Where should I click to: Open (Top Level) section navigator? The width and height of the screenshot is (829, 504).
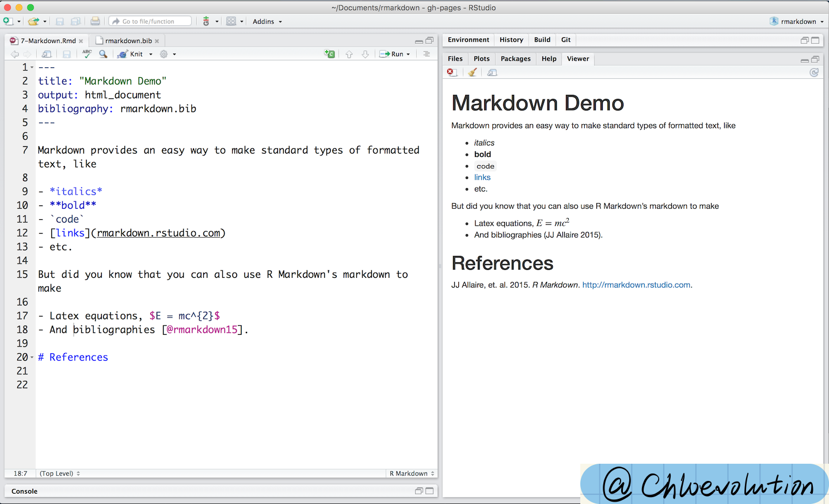[x=60, y=474]
